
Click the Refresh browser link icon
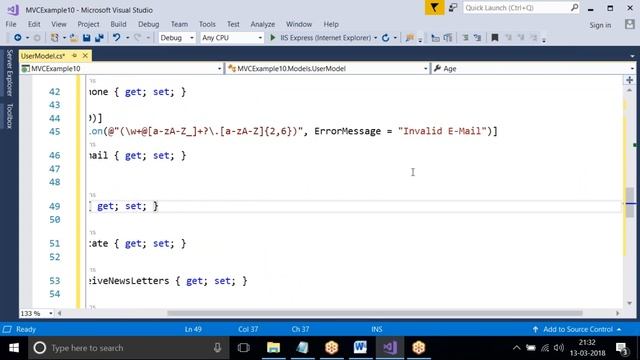[385, 38]
